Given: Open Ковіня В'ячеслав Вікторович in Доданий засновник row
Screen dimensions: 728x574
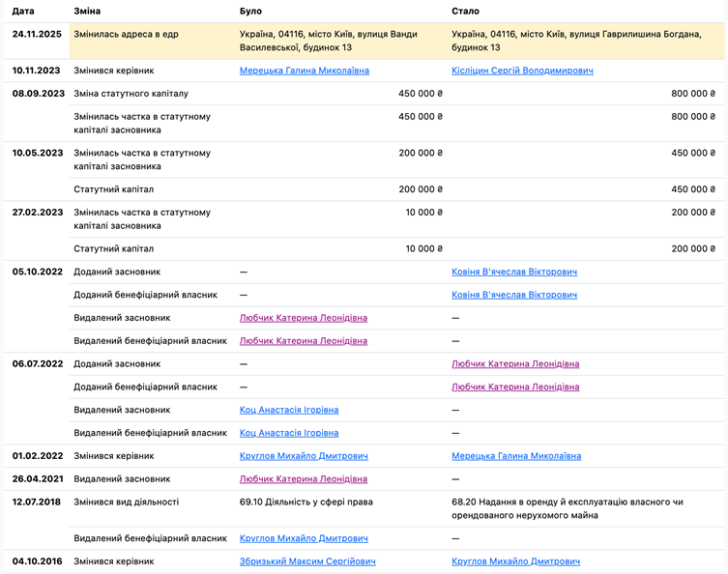Looking at the screenshot, I should (x=513, y=272).
